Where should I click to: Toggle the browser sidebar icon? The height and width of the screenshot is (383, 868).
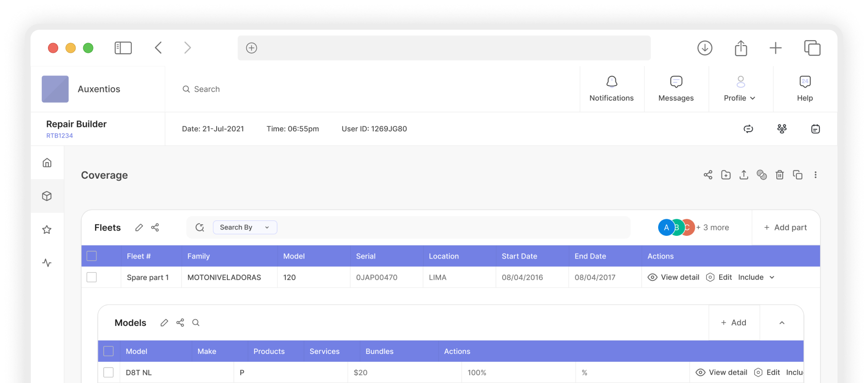coord(123,48)
